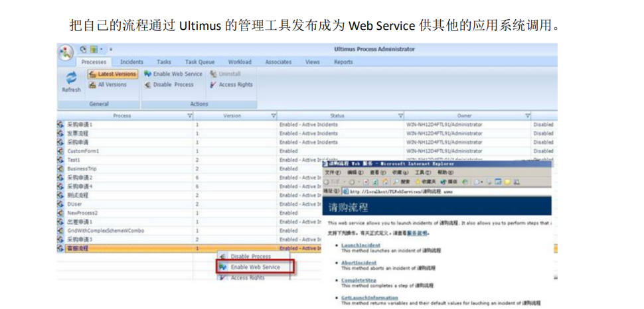Select the 出差申请1 process row

click(190, 221)
